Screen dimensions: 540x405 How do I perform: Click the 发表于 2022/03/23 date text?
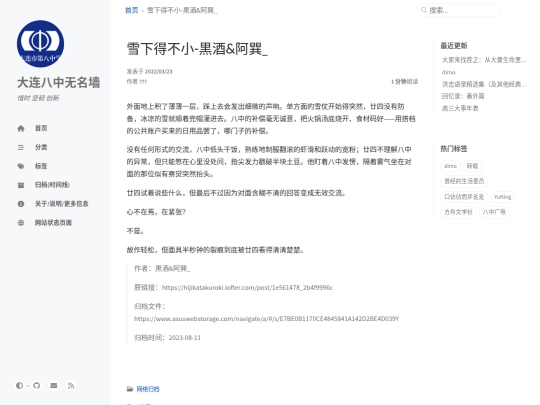149,72
